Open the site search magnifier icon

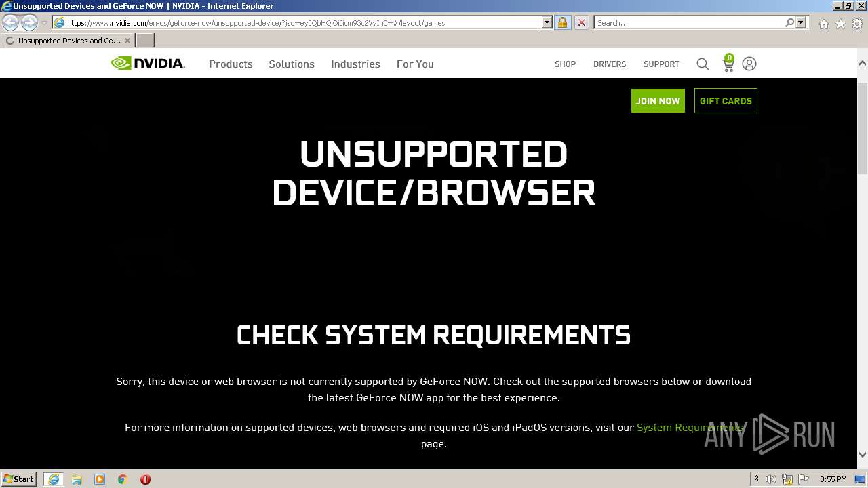click(703, 64)
